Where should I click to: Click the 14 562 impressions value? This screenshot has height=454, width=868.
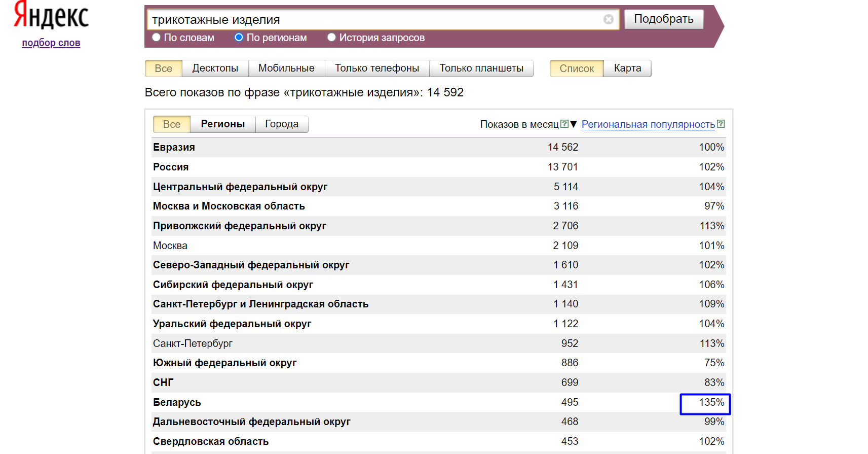(x=563, y=147)
